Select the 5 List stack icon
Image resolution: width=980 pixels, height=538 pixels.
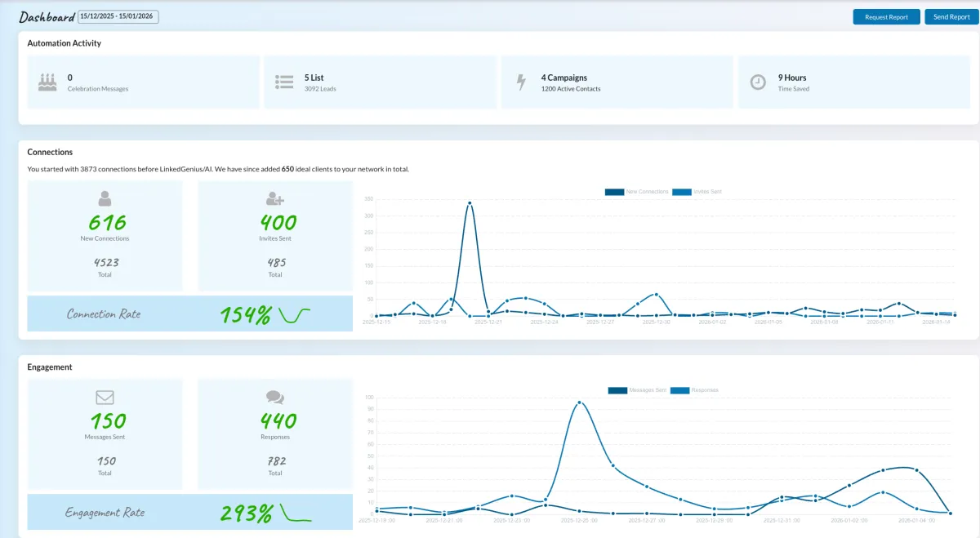click(283, 81)
